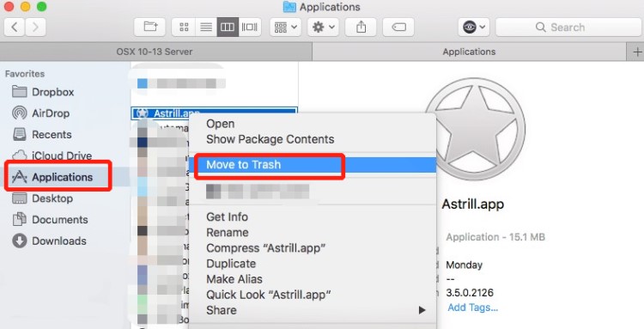Expand the Share submenu
This screenshot has height=329, width=644.
pos(313,310)
